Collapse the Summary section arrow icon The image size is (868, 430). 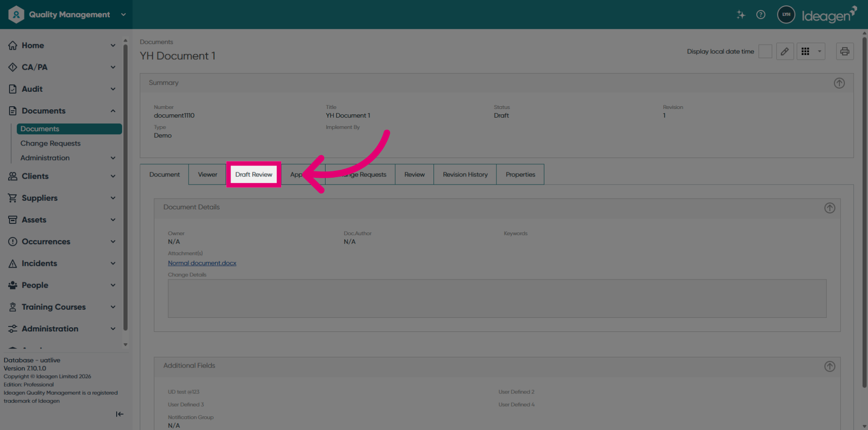[839, 83]
